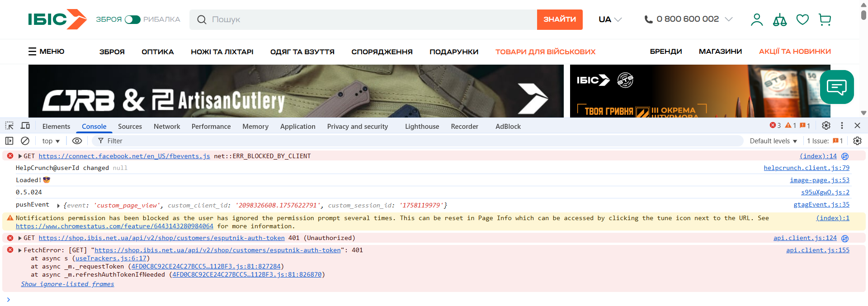Click the red errors count badge

(775, 126)
